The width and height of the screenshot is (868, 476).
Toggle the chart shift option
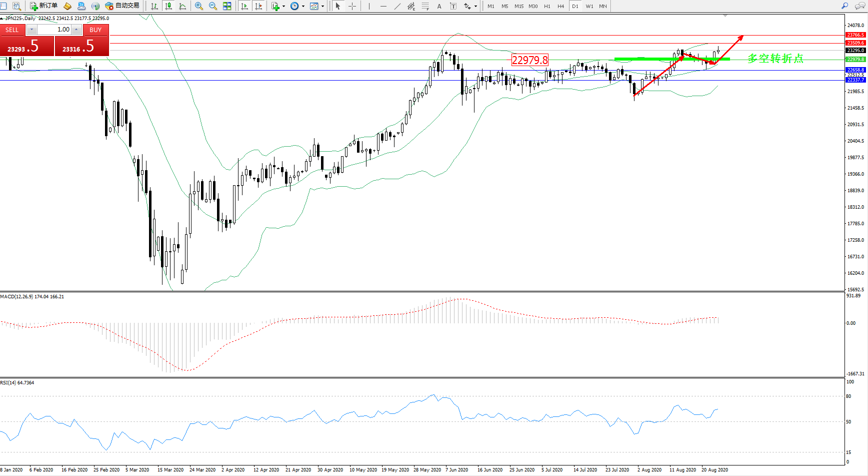(258, 6)
